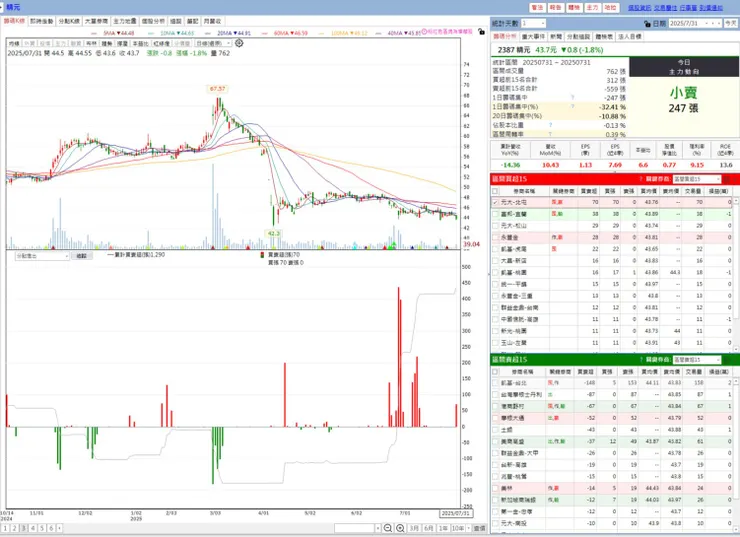740x537 pixels.
Task: Open the 月營收 tab
Action: click(212, 21)
